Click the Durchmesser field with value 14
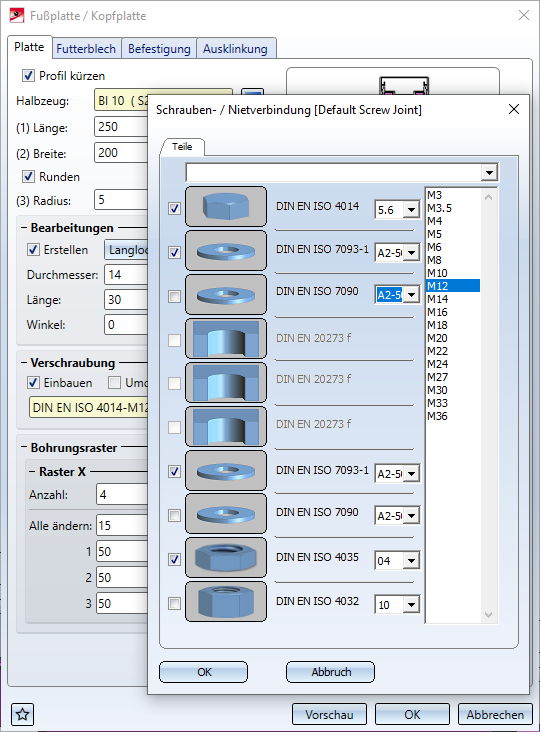 [x=126, y=274]
